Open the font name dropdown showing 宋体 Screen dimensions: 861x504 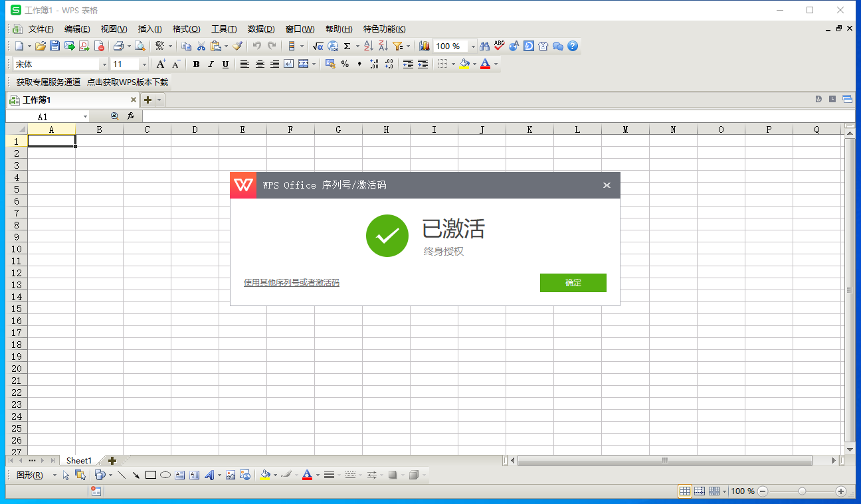[x=104, y=64]
